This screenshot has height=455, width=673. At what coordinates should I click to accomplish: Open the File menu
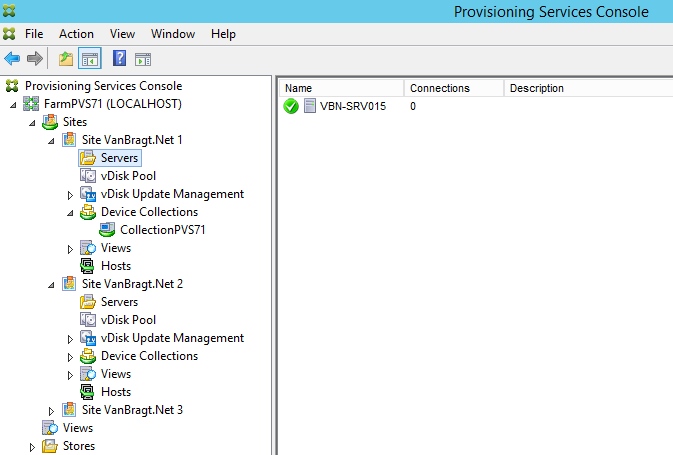click(34, 34)
